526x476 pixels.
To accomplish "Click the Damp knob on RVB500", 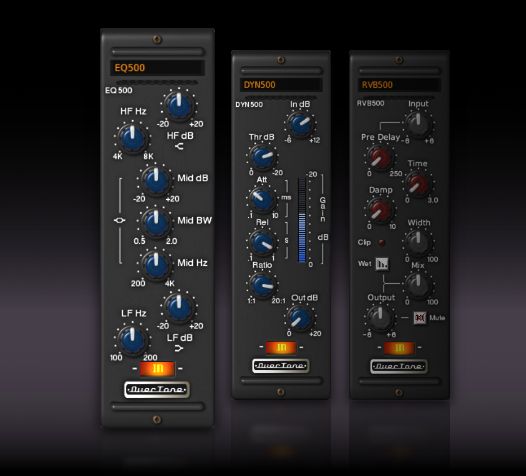I will point(380,210).
